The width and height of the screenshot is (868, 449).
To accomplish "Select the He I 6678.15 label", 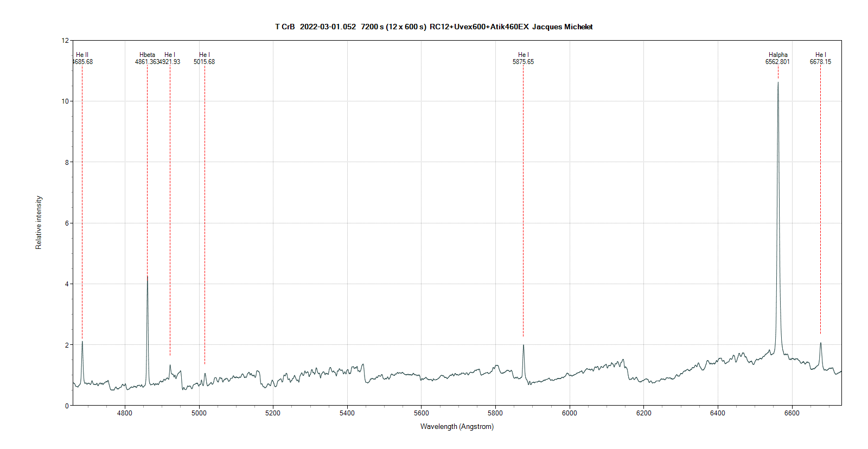I will pos(820,58).
